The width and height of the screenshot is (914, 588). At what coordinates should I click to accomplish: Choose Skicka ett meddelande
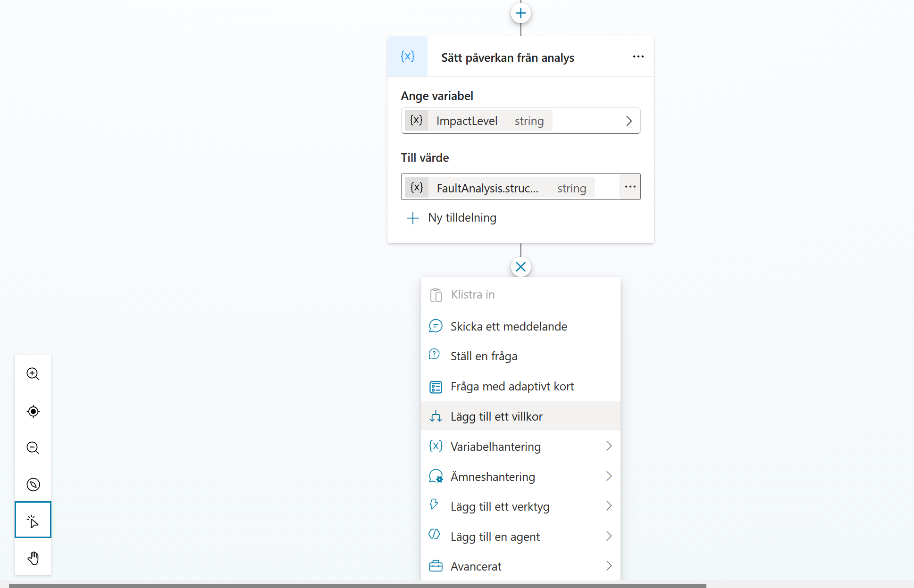[x=520, y=326]
